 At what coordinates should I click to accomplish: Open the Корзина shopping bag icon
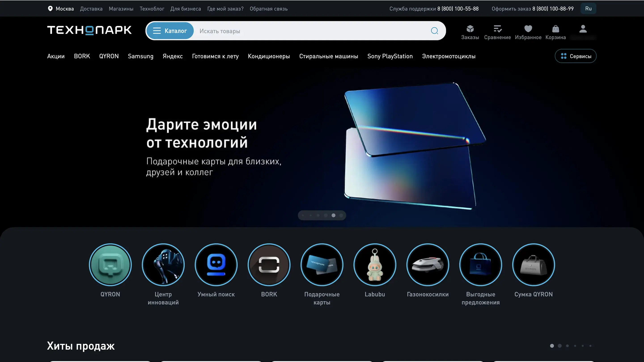coord(555,29)
